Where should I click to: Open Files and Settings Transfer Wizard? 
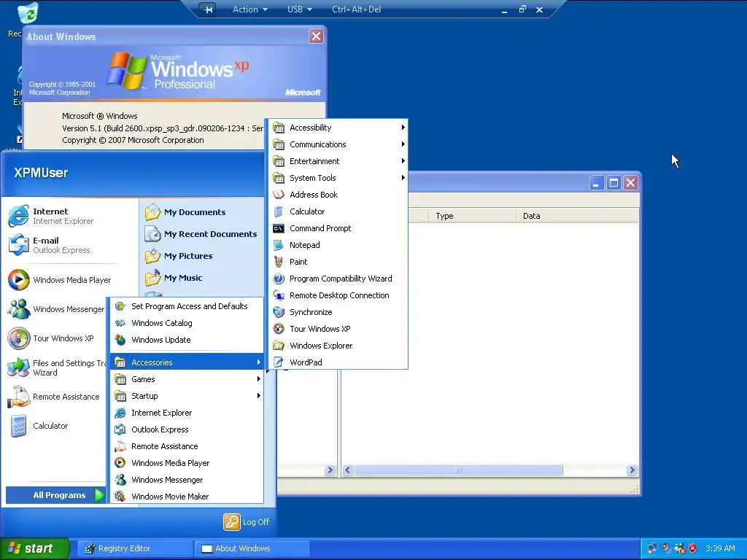(56, 367)
